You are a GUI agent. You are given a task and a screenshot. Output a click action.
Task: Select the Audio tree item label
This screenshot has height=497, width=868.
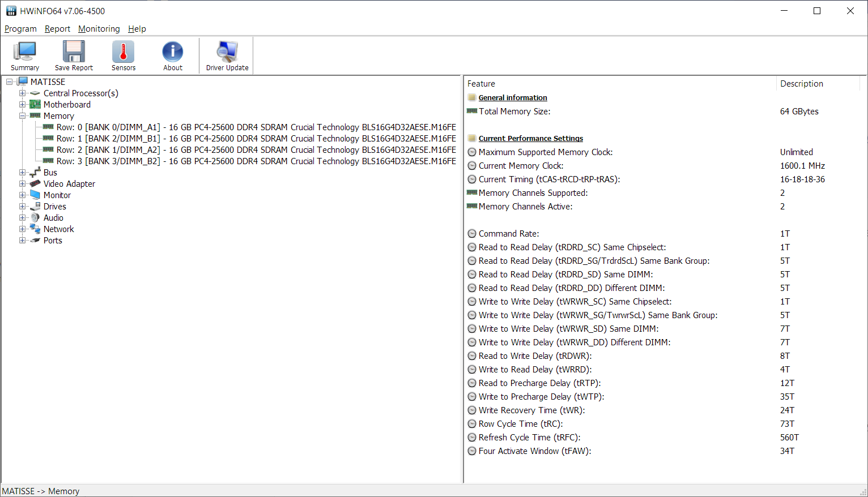(x=53, y=217)
